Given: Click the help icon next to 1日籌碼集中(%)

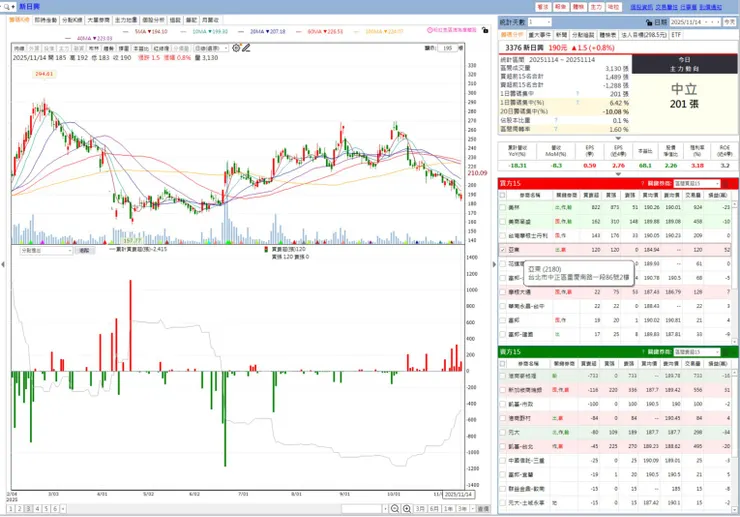Looking at the screenshot, I should pos(577,102).
